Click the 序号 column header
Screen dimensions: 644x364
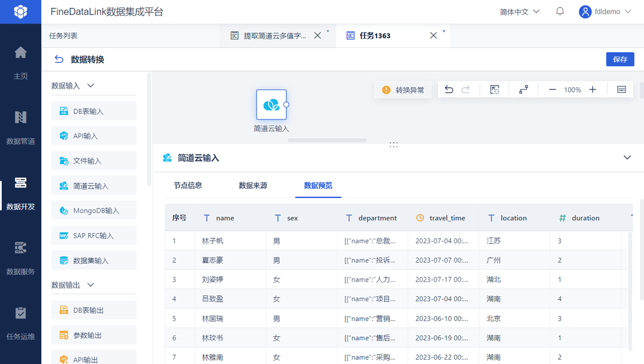pos(179,218)
